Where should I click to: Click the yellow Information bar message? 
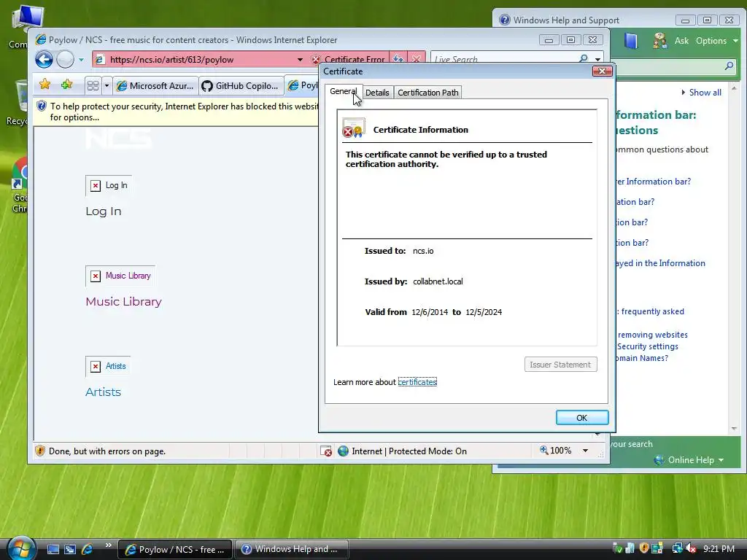pyautogui.click(x=177, y=112)
